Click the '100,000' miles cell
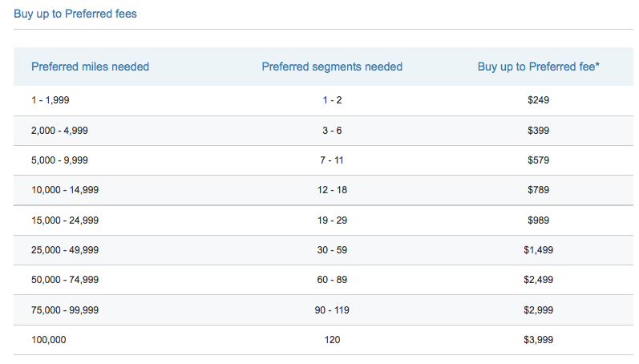Image resolution: width=639 pixels, height=364 pixels. click(x=49, y=340)
